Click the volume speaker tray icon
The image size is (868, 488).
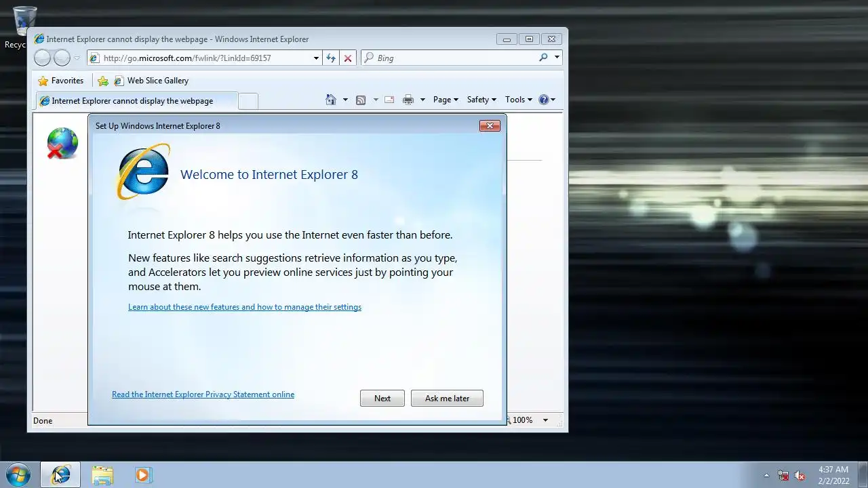[800, 475]
